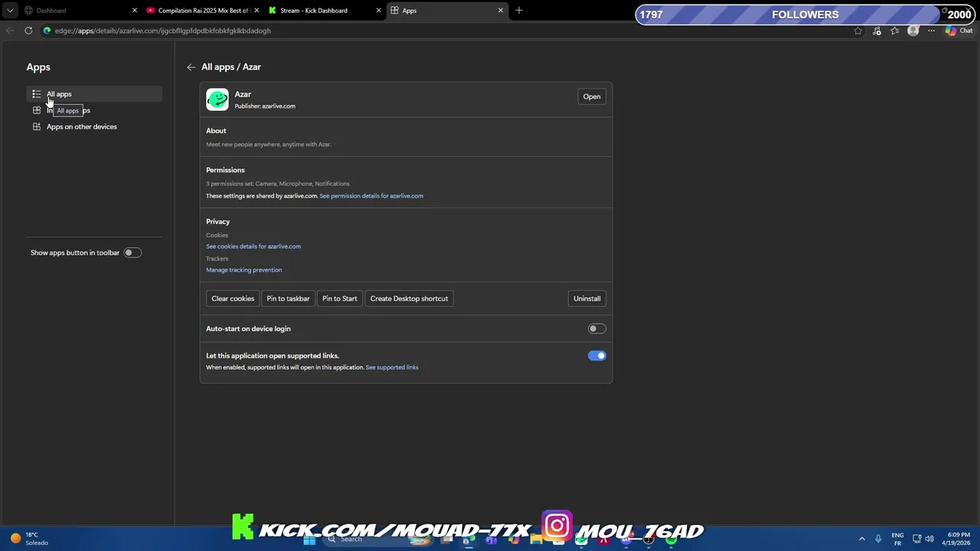Go back using the All apps arrow
This screenshot has width=980, height=551.
point(191,67)
